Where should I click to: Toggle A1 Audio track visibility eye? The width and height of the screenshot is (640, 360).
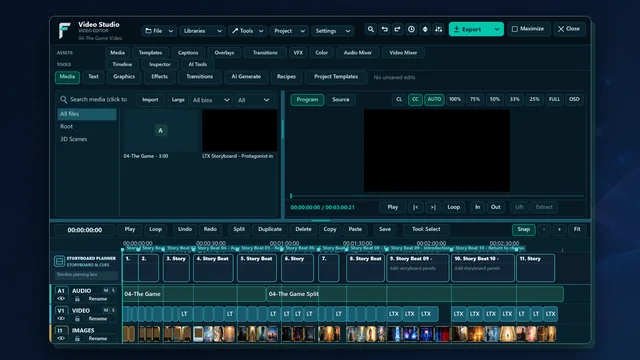coord(61,299)
